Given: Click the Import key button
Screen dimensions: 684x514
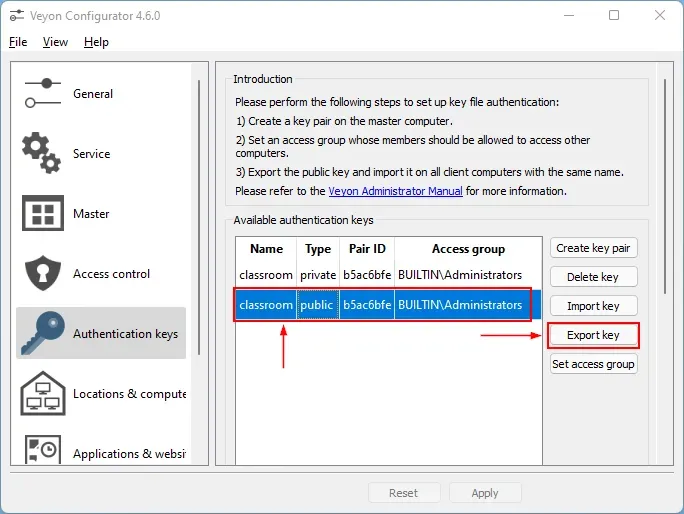Looking at the screenshot, I should point(593,306).
